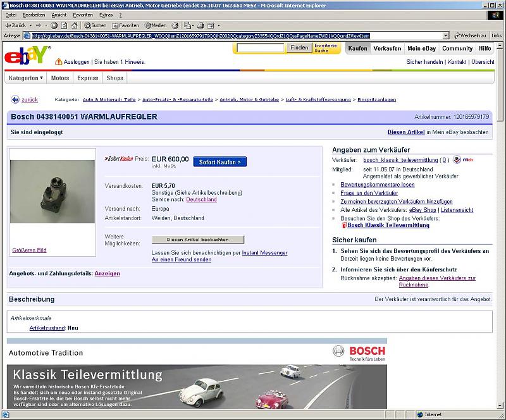Click the red shop icon beside Bosch Klassik Teilevermittlung
The height and width of the screenshot is (420, 506).
tap(344, 225)
